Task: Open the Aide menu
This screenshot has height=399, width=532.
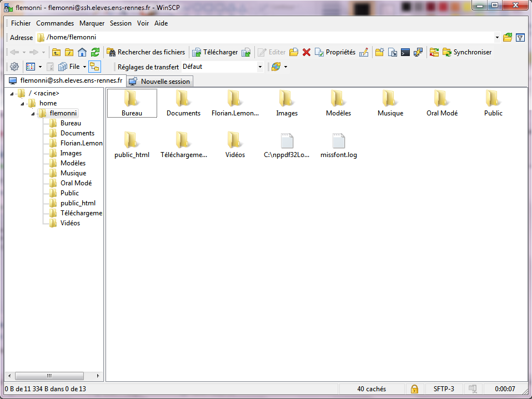Action: tap(161, 23)
